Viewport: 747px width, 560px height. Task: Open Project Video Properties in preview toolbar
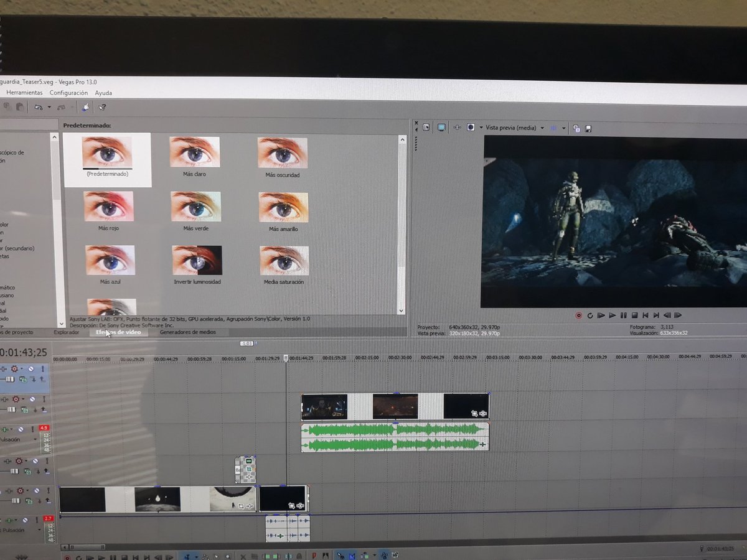click(426, 127)
